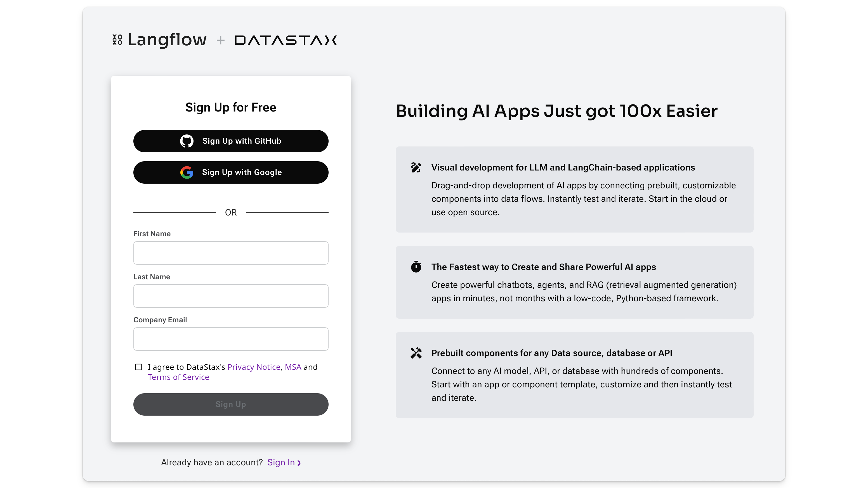Focus the Last Name input field
The height and width of the screenshot is (488, 868).
231,296
